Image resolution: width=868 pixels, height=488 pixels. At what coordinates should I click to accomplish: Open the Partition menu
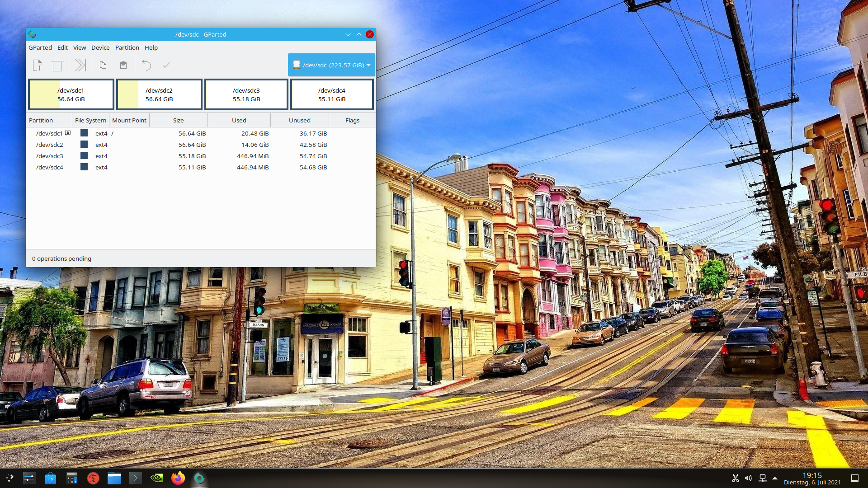pos(127,47)
